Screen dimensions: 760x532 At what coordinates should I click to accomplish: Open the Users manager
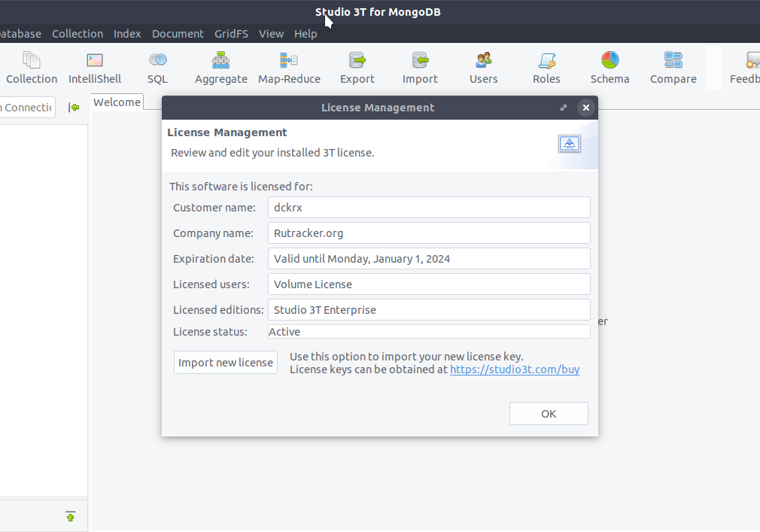(483, 68)
